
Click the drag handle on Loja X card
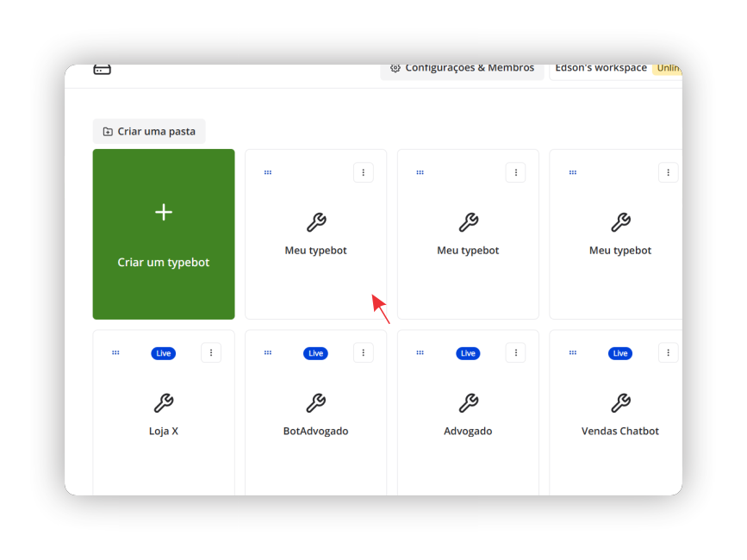(x=115, y=353)
